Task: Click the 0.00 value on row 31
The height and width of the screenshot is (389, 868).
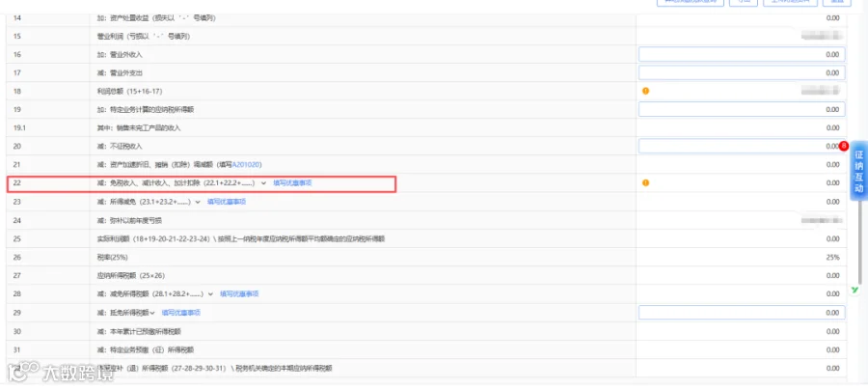Action: tap(832, 349)
